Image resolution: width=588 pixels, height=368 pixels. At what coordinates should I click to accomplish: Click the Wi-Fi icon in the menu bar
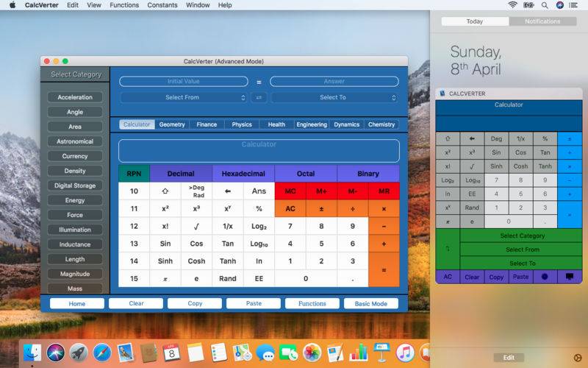click(x=512, y=5)
